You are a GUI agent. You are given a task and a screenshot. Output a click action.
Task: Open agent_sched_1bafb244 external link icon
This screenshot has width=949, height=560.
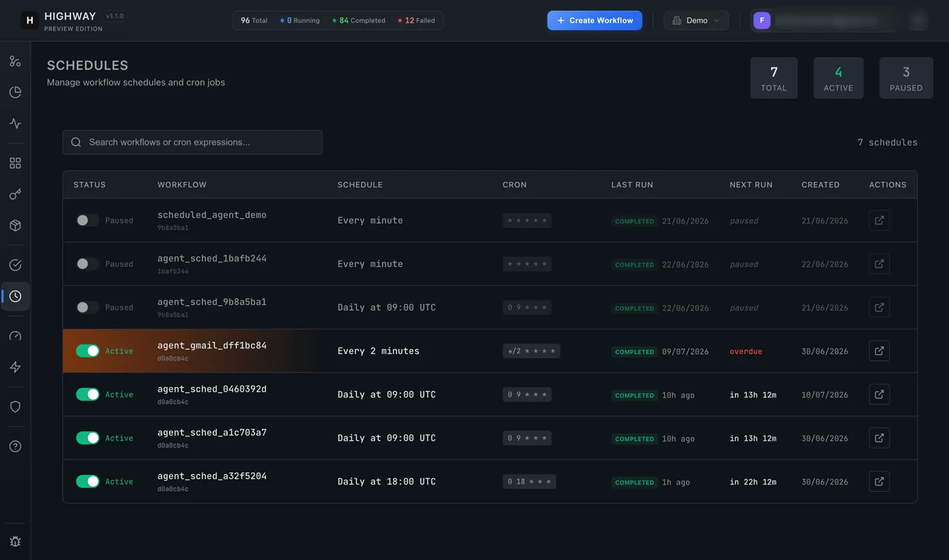coord(879,264)
